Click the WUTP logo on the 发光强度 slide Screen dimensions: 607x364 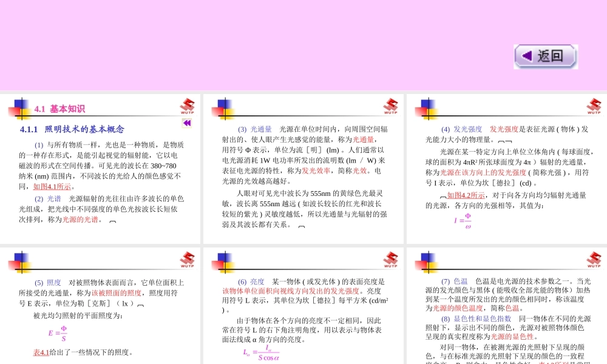pyautogui.click(x=593, y=104)
